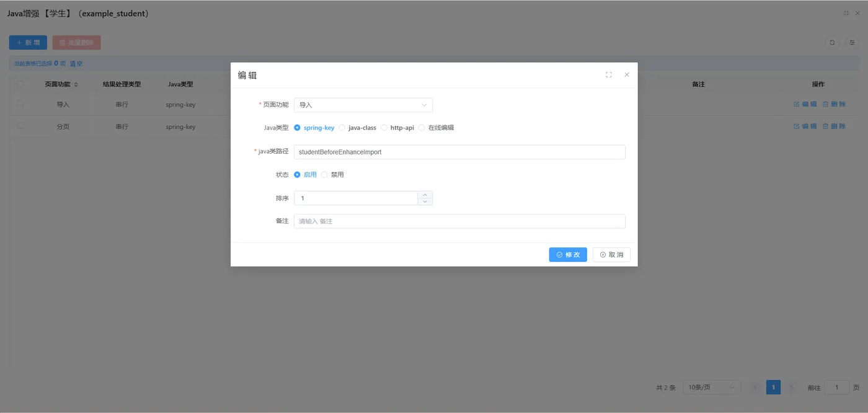868x413 pixels.
Task: Click the refresh icon above the table
Action: (x=831, y=42)
